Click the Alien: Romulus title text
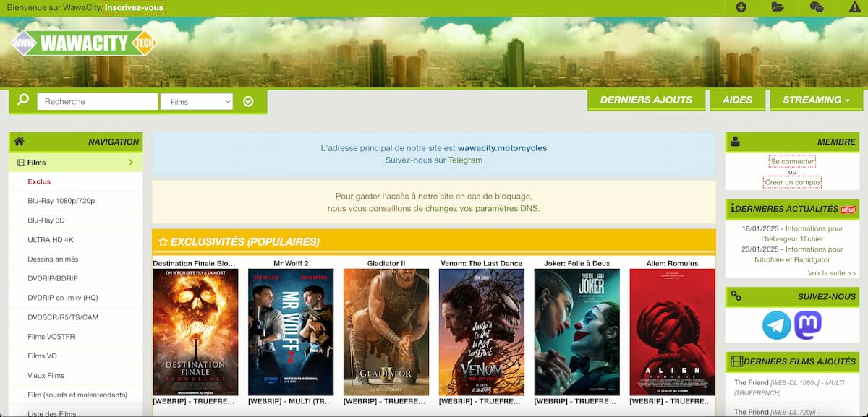The height and width of the screenshot is (417, 868). click(x=672, y=263)
